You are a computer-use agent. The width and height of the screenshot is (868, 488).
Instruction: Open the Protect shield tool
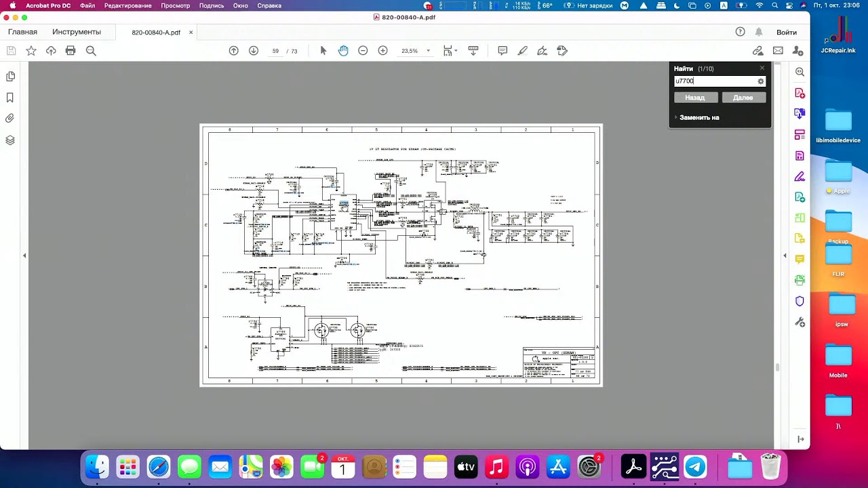(x=800, y=301)
